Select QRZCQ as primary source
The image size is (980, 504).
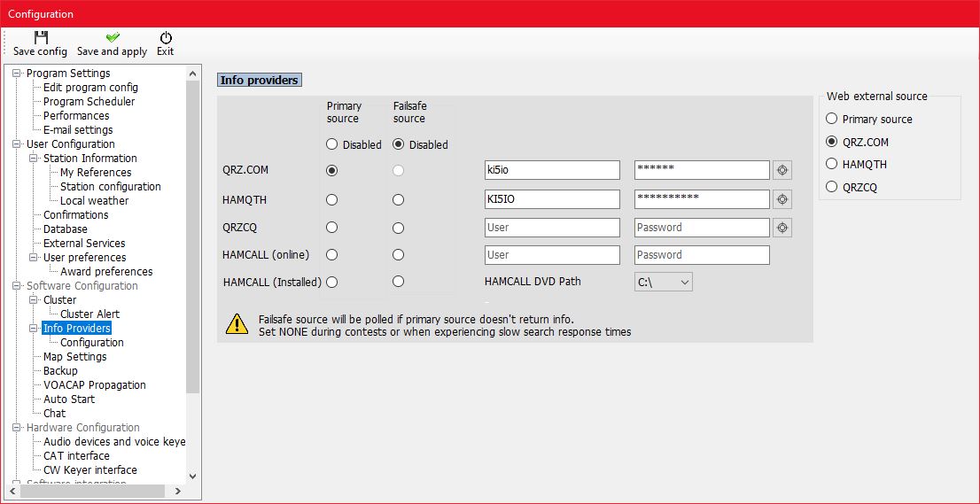tap(332, 228)
